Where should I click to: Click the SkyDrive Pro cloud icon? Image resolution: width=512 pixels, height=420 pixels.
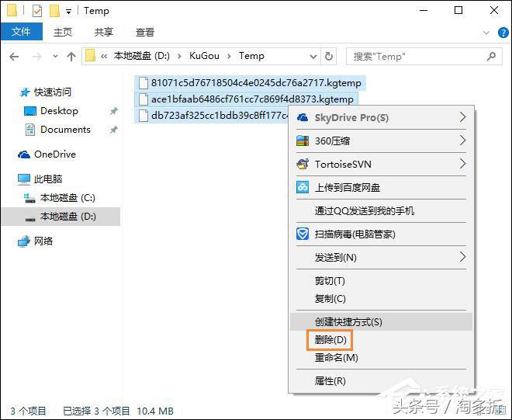(303, 117)
